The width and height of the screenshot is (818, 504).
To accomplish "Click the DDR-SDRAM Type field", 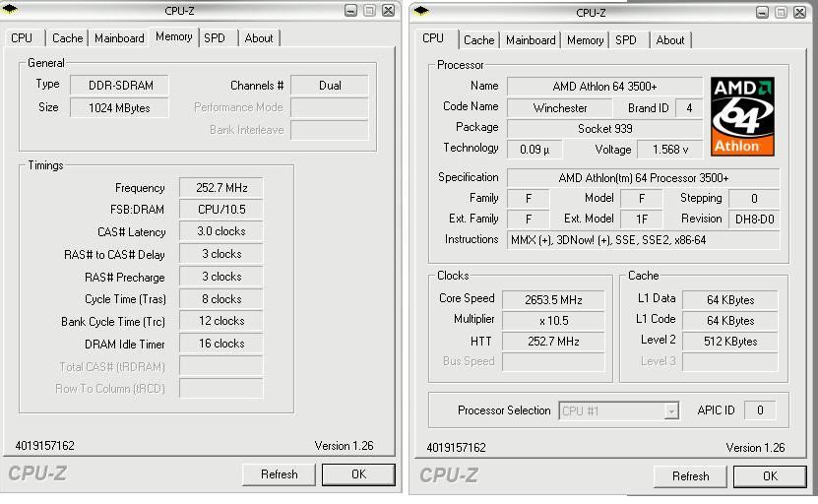I will pyautogui.click(x=119, y=86).
